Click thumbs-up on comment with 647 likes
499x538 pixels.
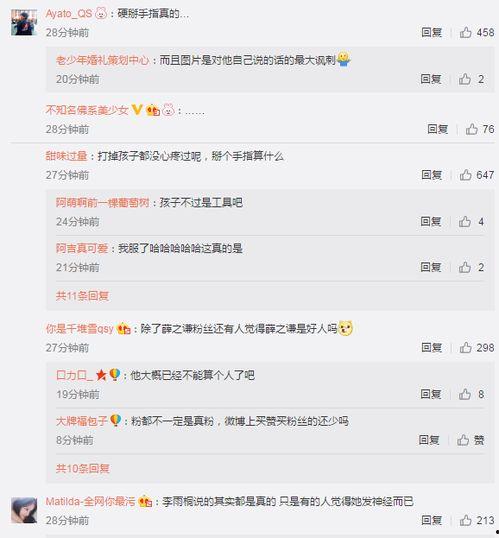pos(465,175)
